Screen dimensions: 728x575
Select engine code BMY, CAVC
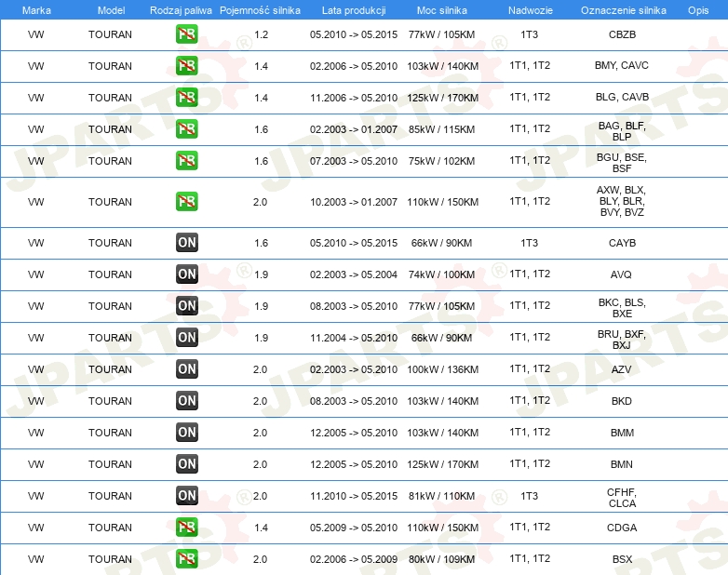click(x=622, y=65)
